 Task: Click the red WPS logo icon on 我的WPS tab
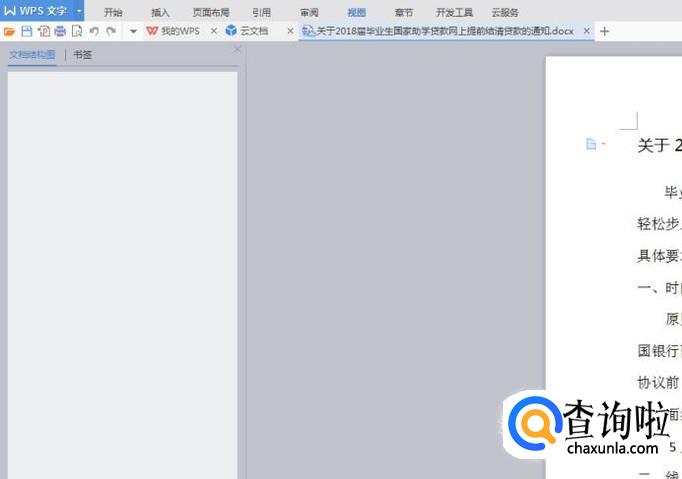(x=152, y=31)
